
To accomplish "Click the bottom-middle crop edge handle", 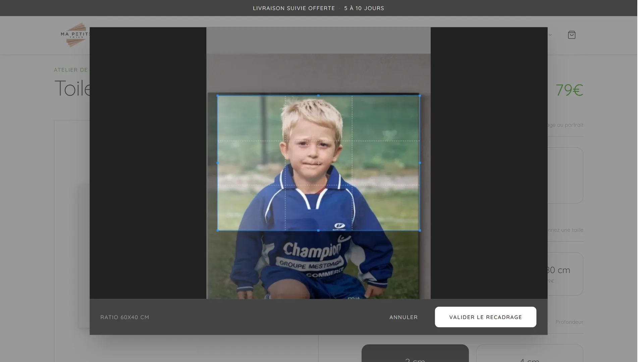I will (318, 231).
